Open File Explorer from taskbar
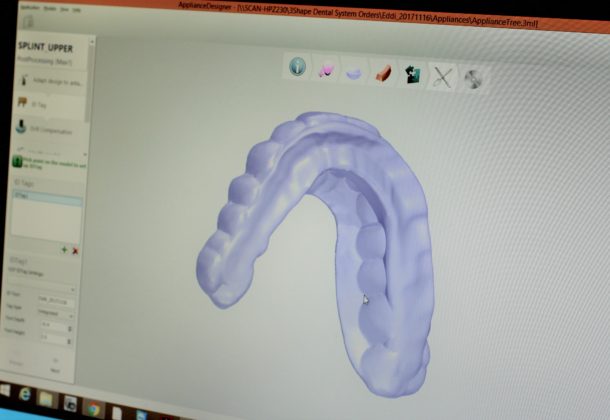This screenshot has width=610, height=420. coord(47,399)
